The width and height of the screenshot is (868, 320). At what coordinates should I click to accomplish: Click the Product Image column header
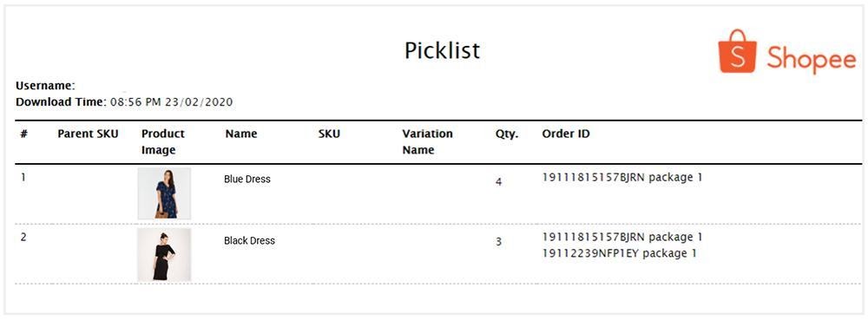[163, 141]
